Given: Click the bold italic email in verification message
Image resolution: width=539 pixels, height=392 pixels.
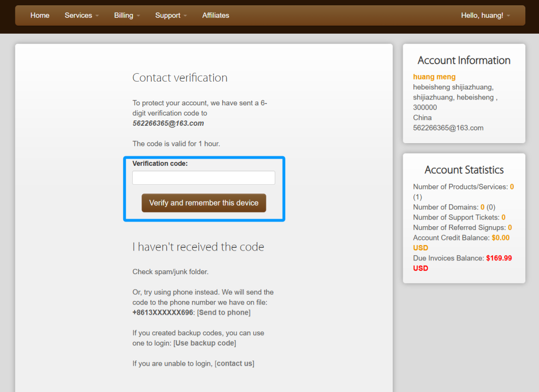Looking at the screenshot, I should [x=168, y=123].
